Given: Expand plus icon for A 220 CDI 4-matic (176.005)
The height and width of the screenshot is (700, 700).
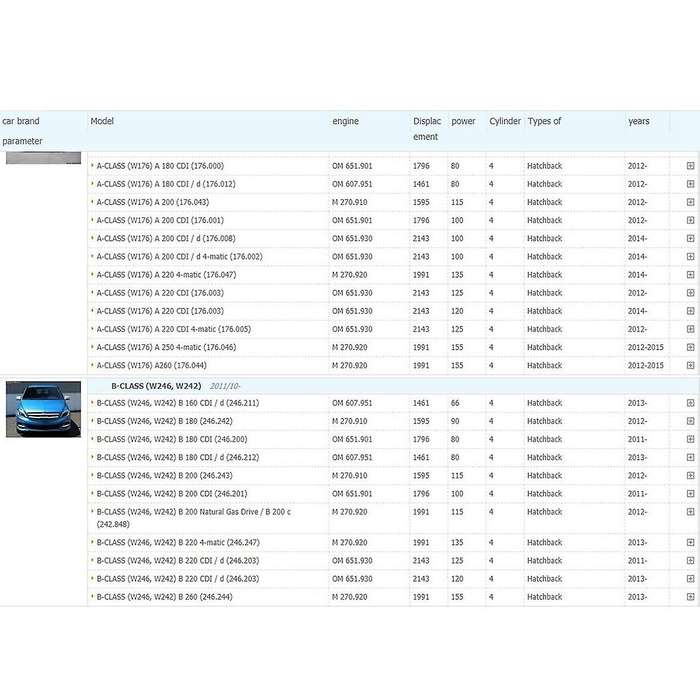Looking at the screenshot, I should tap(690, 329).
